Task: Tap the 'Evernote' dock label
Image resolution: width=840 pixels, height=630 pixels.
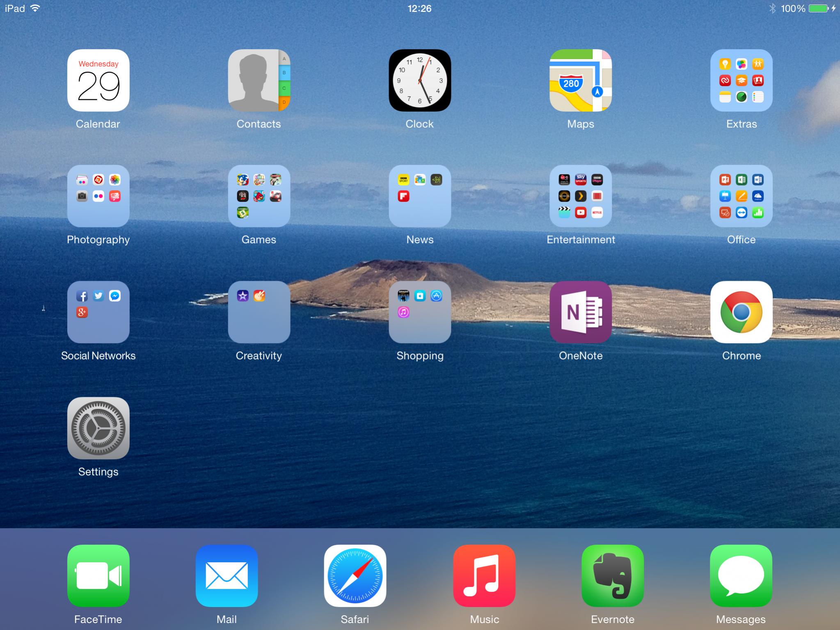Action: coord(613,619)
